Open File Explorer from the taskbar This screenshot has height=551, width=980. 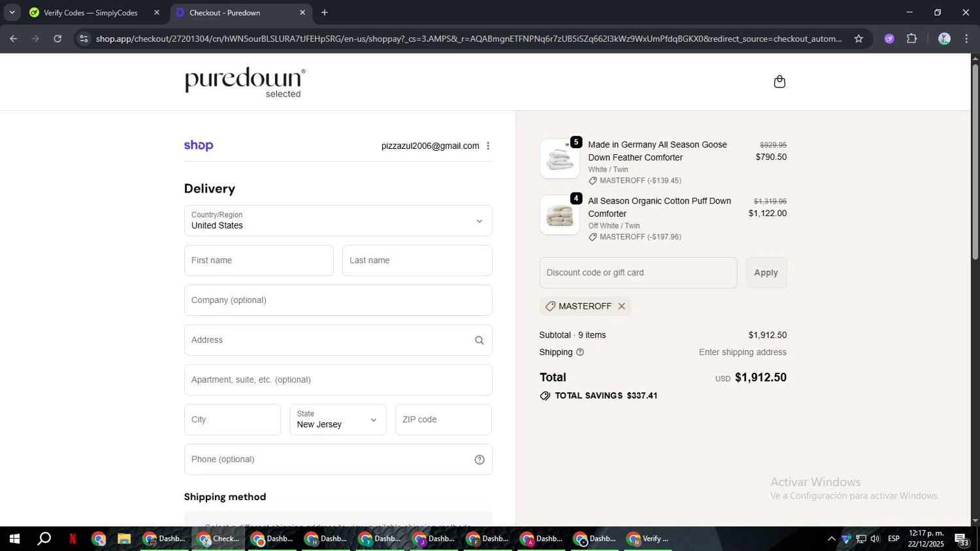pos(124,539)
